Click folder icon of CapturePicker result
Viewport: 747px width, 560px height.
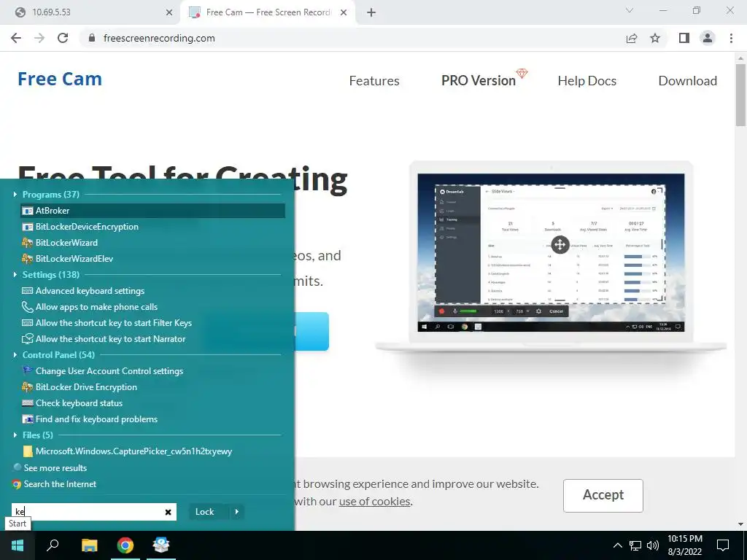pyautogui.click(x=28, y=451)
